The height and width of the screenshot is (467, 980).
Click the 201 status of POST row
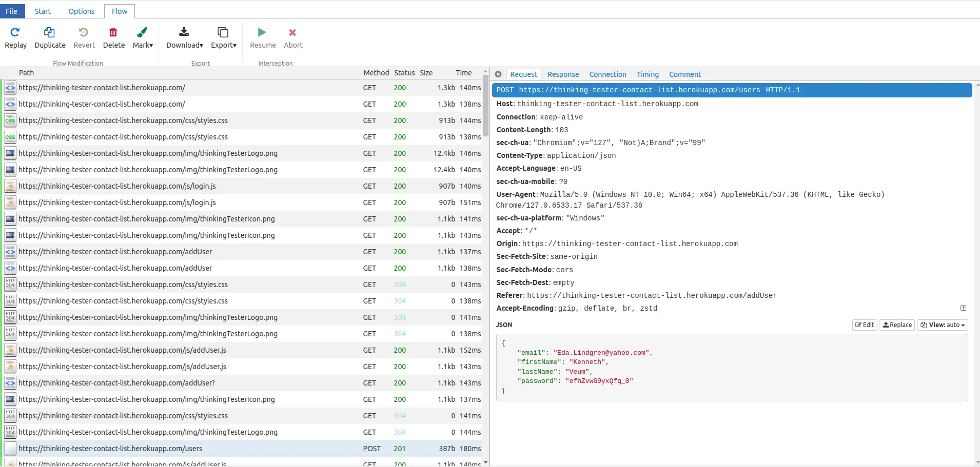[x=400, y=449]
